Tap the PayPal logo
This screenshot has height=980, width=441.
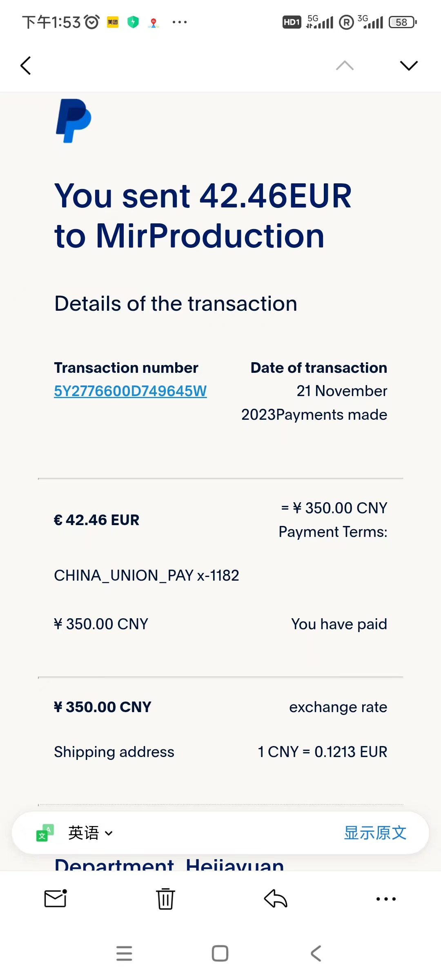(x=73, y=121)
